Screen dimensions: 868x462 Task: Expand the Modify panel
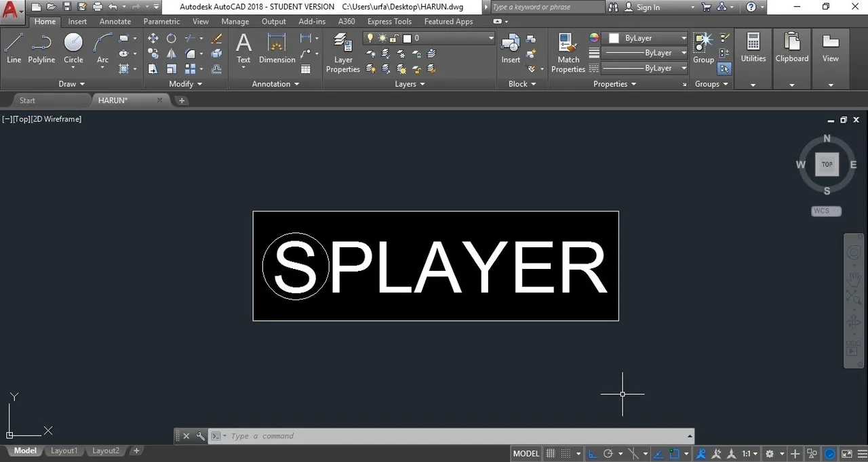coord(186,84)
